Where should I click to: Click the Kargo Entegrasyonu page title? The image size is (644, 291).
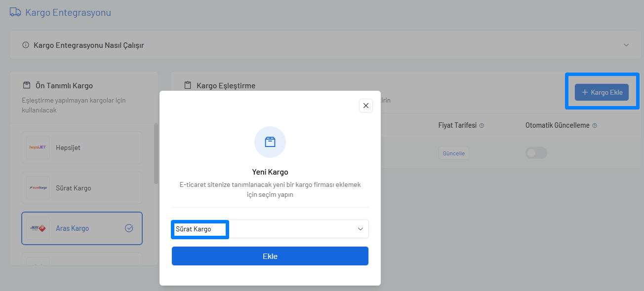pyautogui.click(x=68, y=12)
